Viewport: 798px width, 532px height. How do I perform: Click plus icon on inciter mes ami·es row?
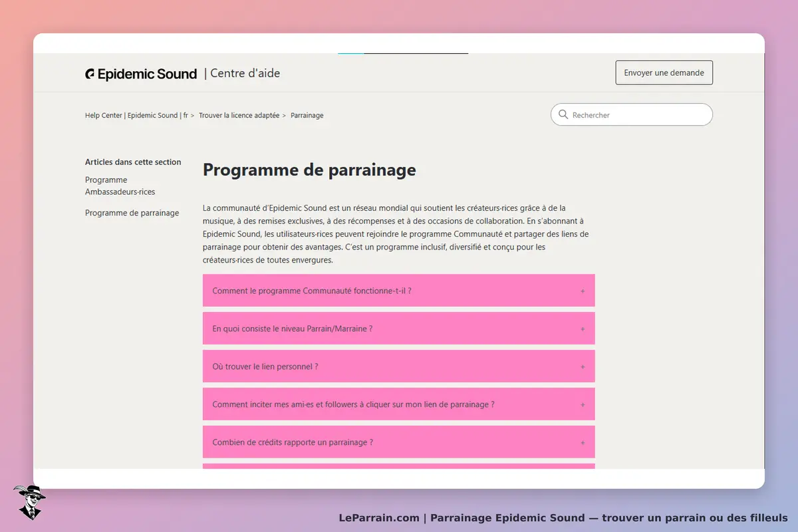(x=583, y=405)
